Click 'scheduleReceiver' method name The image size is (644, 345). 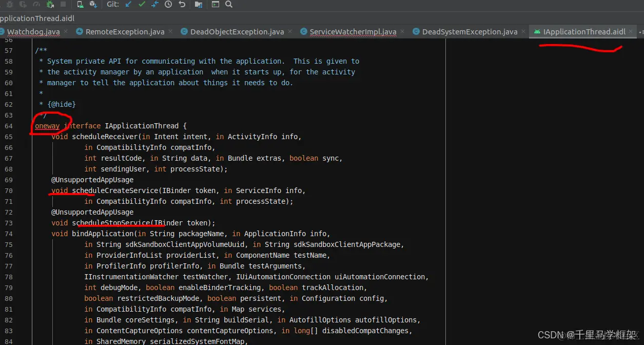(105, 137)
